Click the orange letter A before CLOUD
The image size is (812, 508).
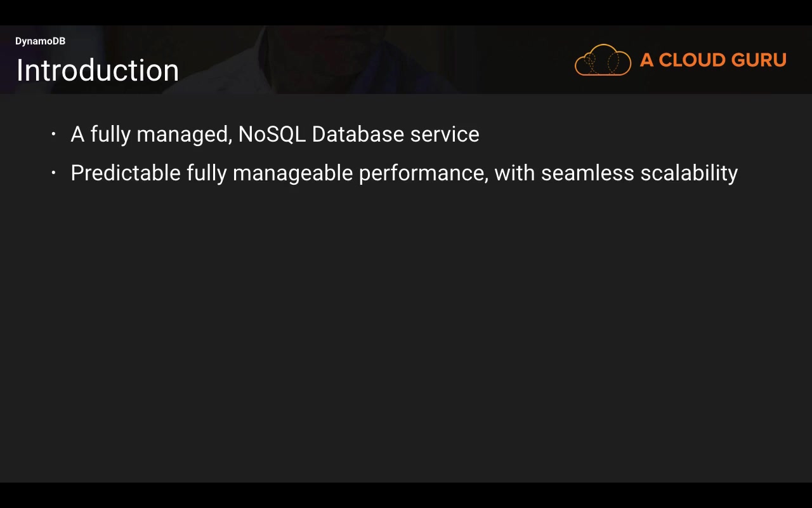tap(646, 60)
